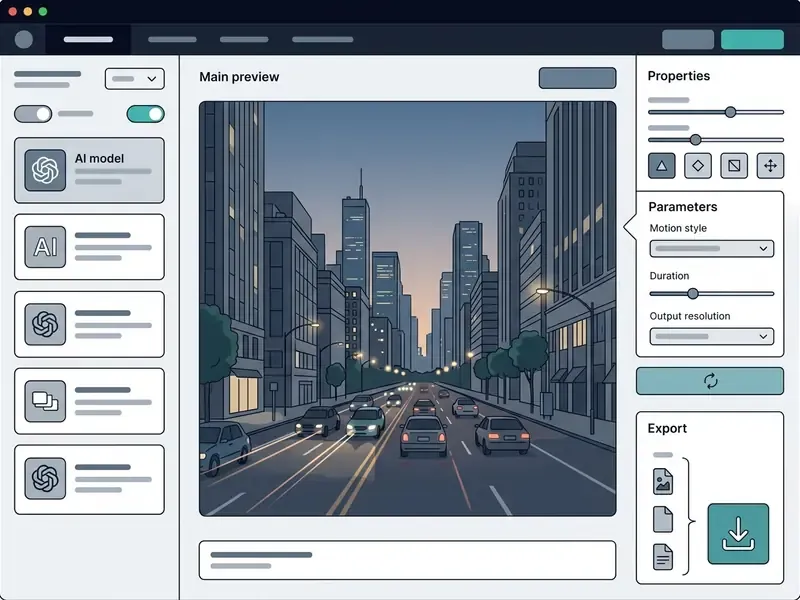Adjust the second Properties slider handle
800x600 pixels.
(x=695, y=140)
